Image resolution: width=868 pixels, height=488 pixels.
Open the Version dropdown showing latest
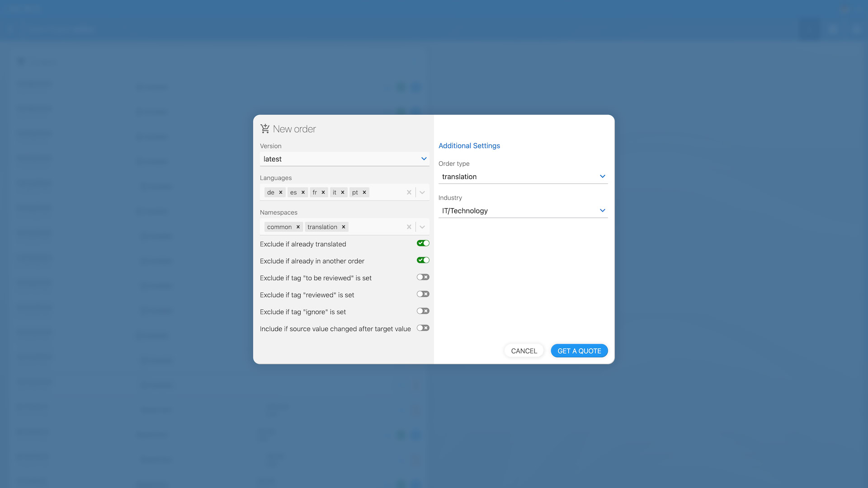(x=344, y=159)
